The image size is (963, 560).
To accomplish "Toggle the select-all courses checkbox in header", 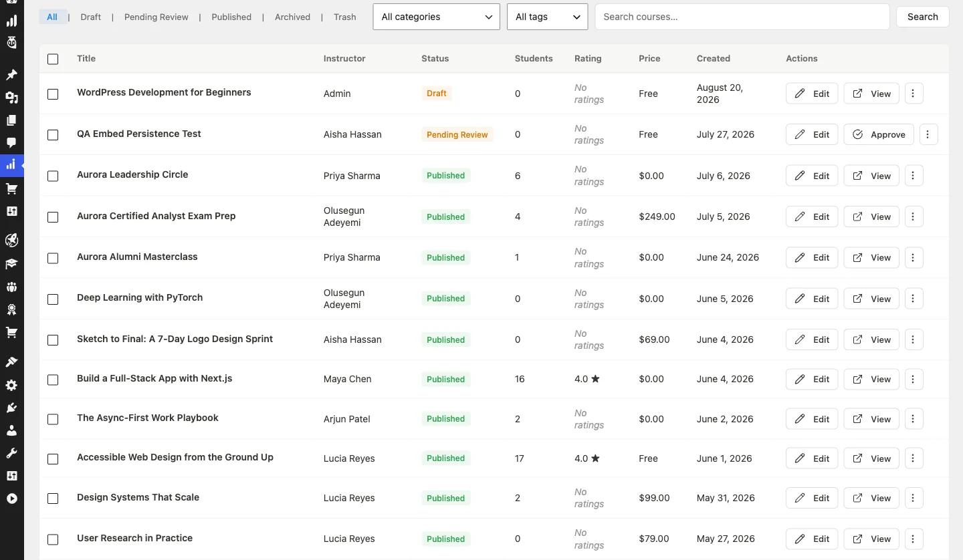I will (x=53, y=59).
